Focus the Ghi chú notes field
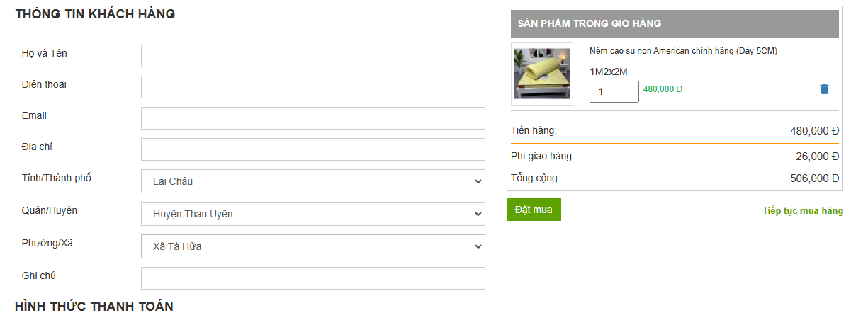Viewport: 868px width, 330px height. click(x=312, y=278)
